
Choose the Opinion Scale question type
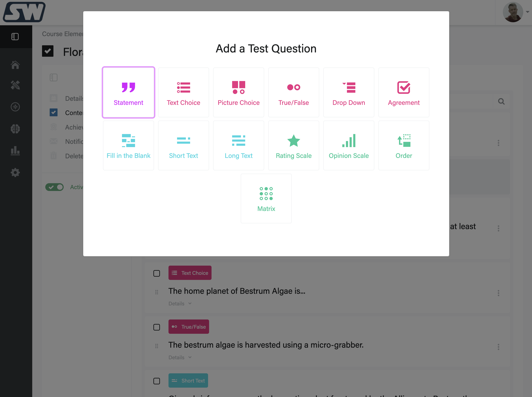(348, 146)
